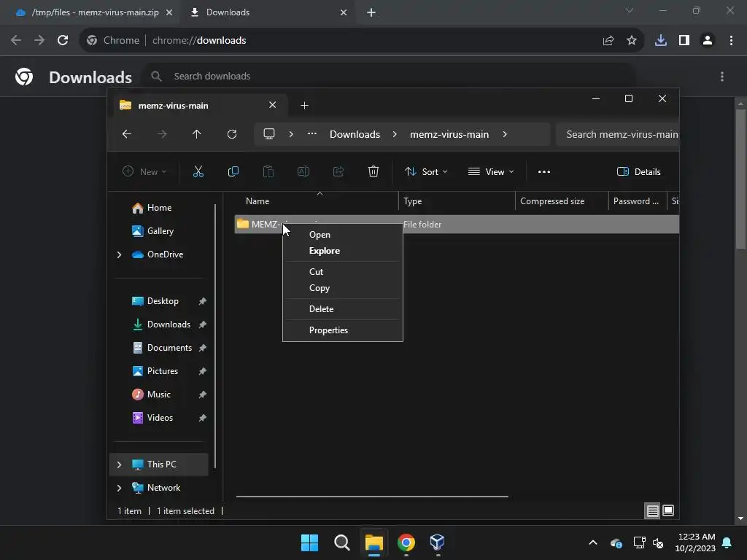The image size is (747, 560).
Task: Sort by the Name column header
Action: (x=317, y=201)
